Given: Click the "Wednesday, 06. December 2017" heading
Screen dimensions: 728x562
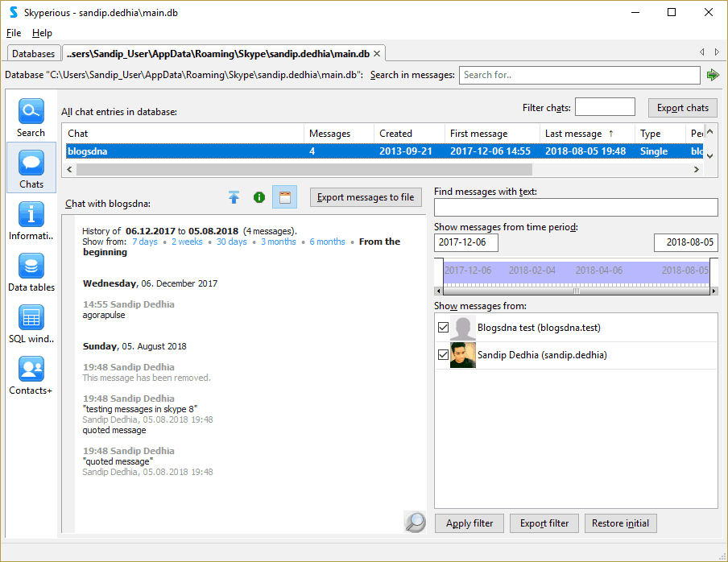Looking at the screenshot, I should [x=150, y=283].
